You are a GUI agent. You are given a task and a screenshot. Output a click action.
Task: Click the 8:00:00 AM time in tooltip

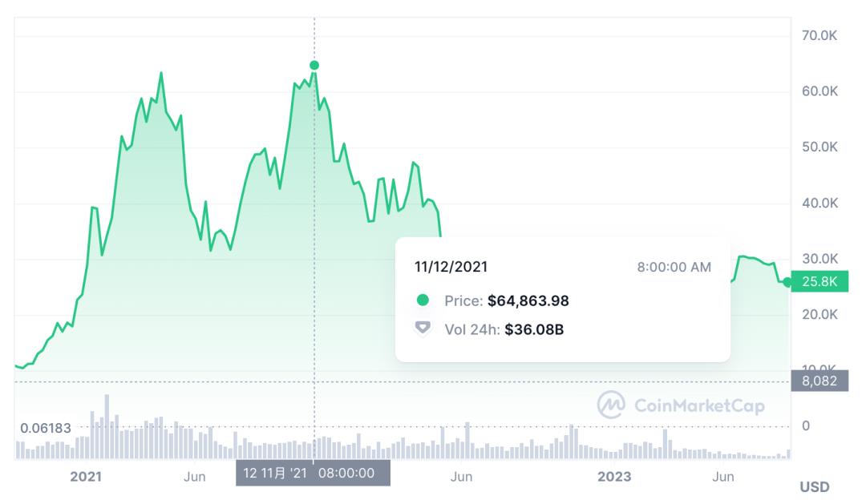(674, 267)
